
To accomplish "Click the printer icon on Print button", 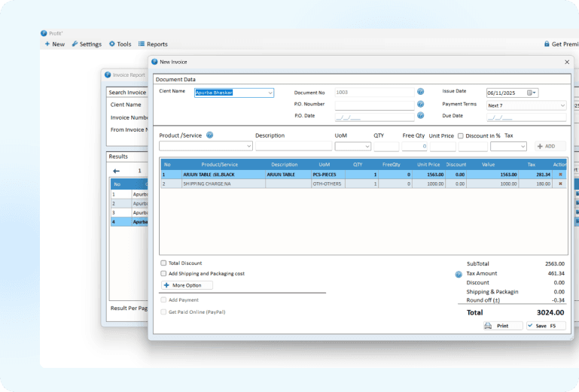I will pyautogui.click(x=488, y=326).
